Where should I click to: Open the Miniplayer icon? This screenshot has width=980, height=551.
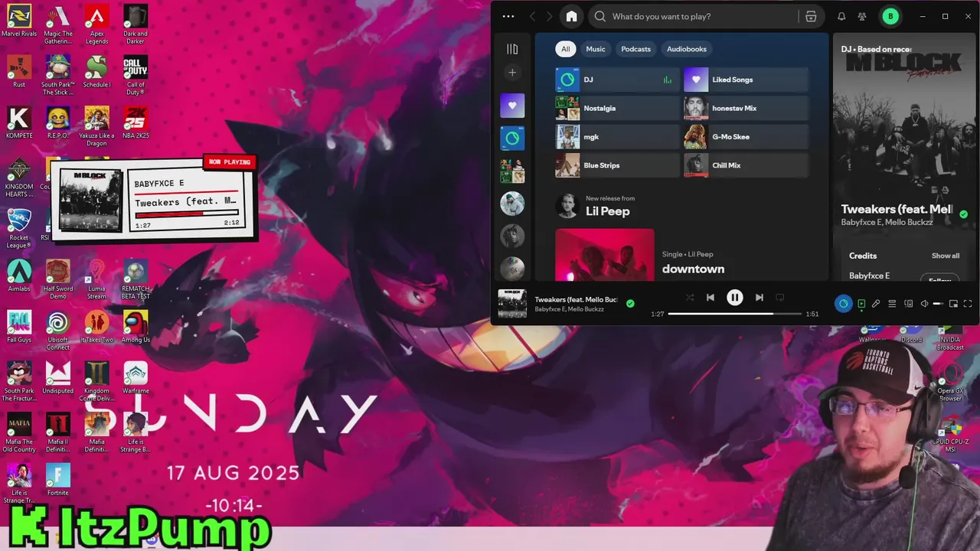tap(953, 304)
